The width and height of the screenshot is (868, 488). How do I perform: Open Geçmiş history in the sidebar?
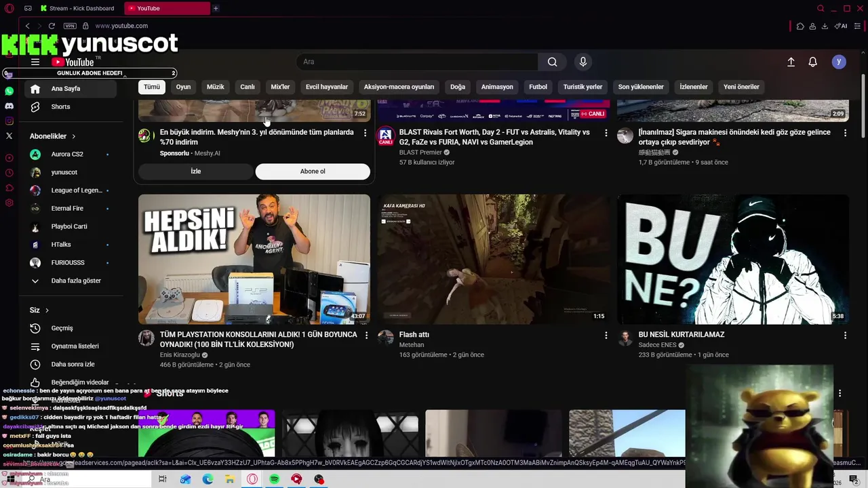[71, 328]
